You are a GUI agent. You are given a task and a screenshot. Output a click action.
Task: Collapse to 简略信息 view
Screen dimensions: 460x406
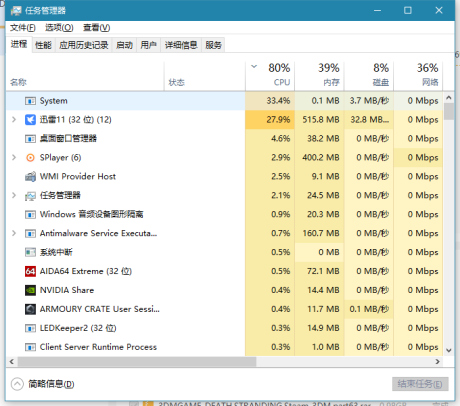(42, 384)
